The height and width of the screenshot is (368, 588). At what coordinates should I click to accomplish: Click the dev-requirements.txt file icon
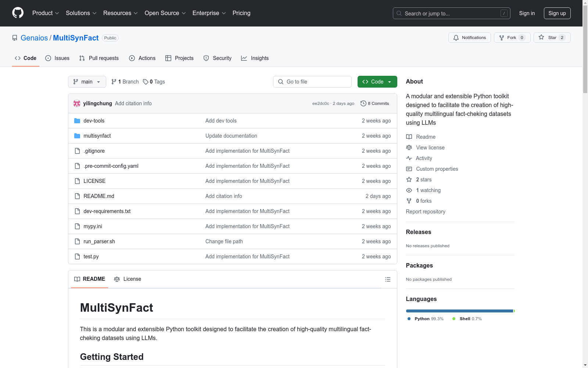(77, 211)
